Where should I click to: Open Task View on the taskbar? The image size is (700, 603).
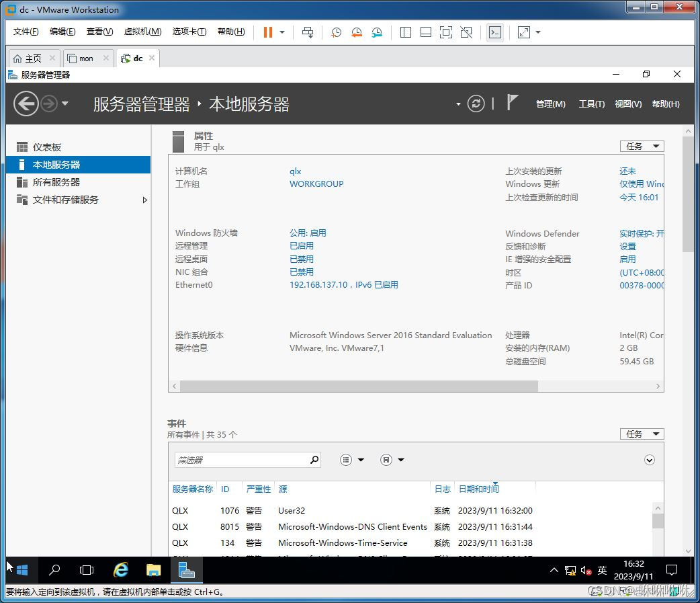pos(86,570)
